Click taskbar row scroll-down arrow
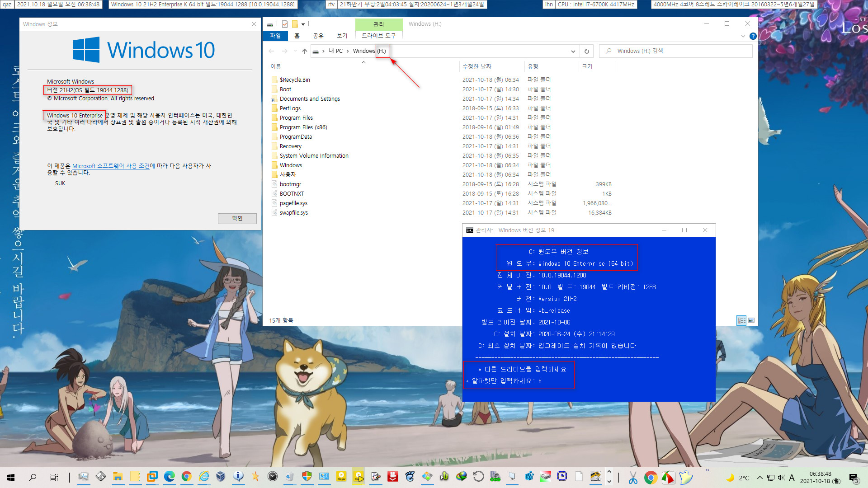This screenshot has width=868, height=488. pyautogui.click(x=609, y=482)
